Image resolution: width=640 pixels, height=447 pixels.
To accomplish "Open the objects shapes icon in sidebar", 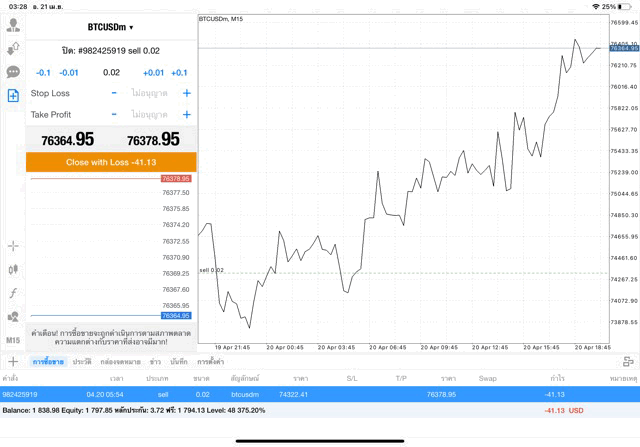I will (13, 317).
